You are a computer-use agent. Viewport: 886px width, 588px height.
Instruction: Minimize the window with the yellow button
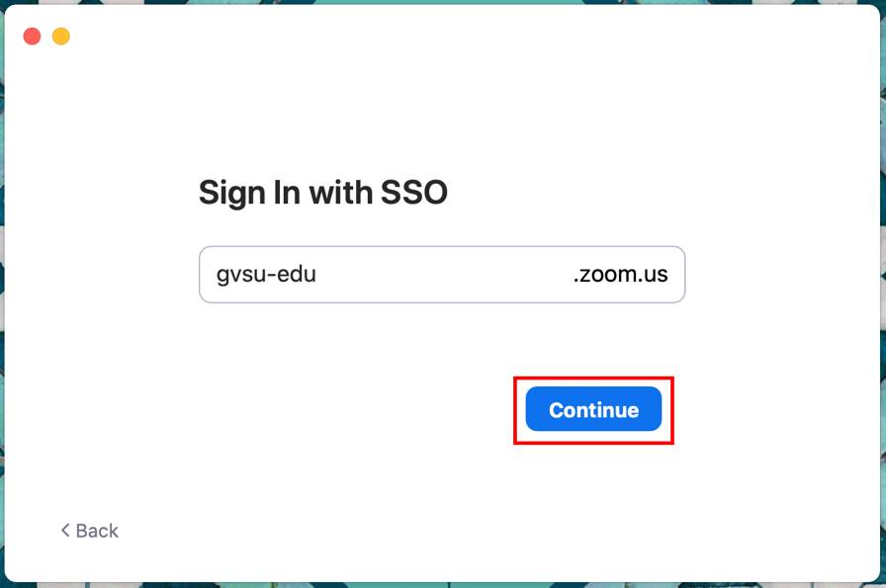point(61,37)
